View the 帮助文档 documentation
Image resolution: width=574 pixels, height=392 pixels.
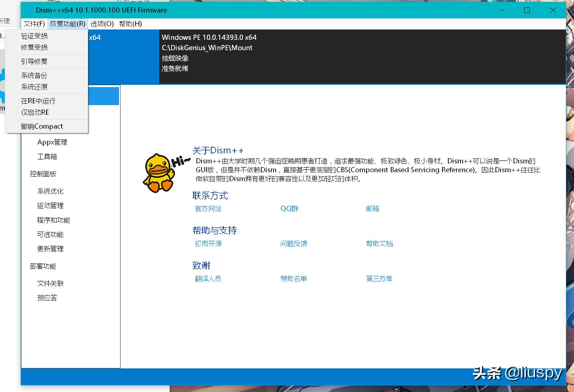click(380, 243)
